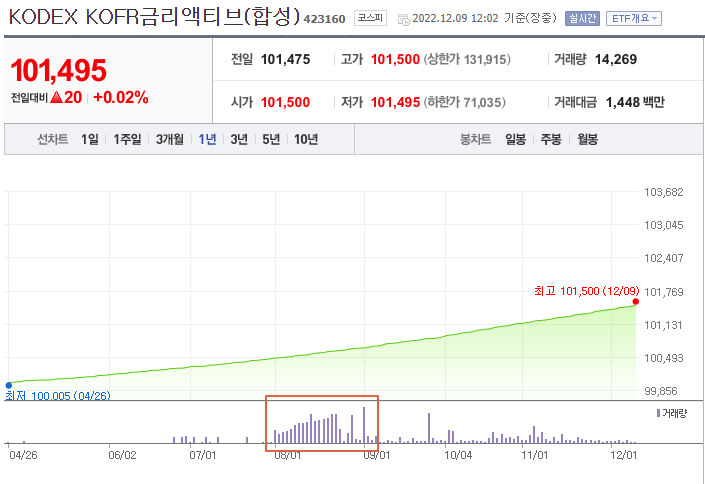705x484 pixels.
Task: Click the 저가 value 101,495
Action: point(395,103)
